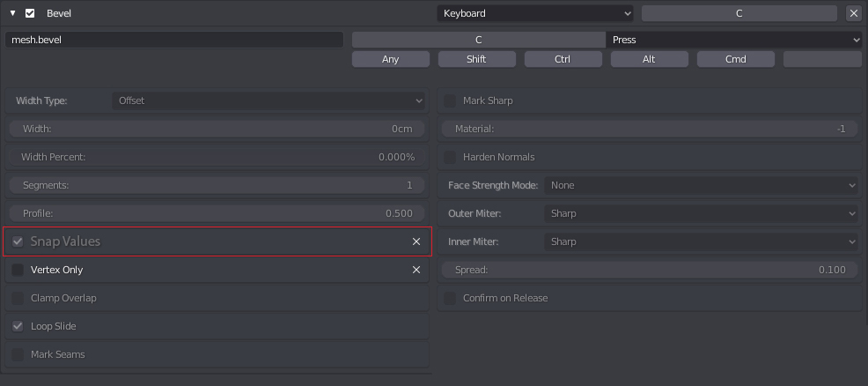Viewport: 868px width, 386px height.
Task: Toggle the Ctrl modifier button
Action: coord(563,59)
